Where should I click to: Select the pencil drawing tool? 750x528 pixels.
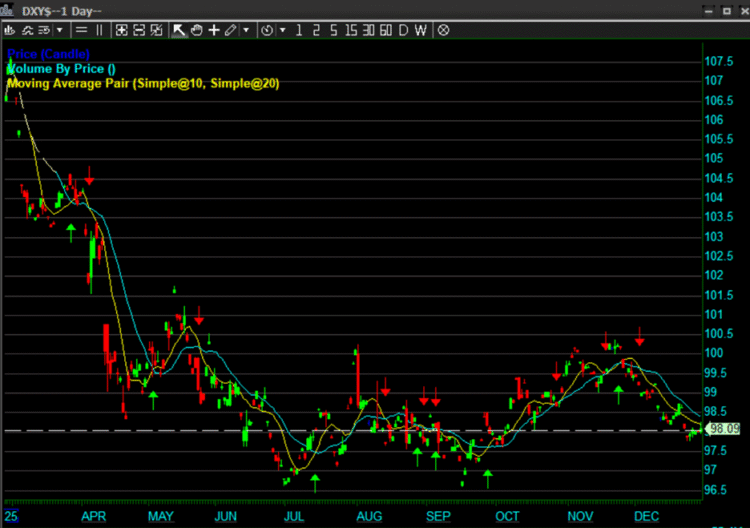pos(231,30)
